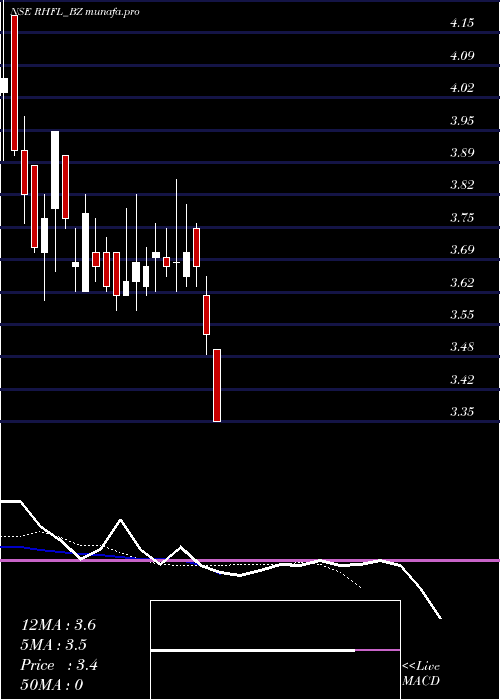Click the 4.02 price axis label

462,88
